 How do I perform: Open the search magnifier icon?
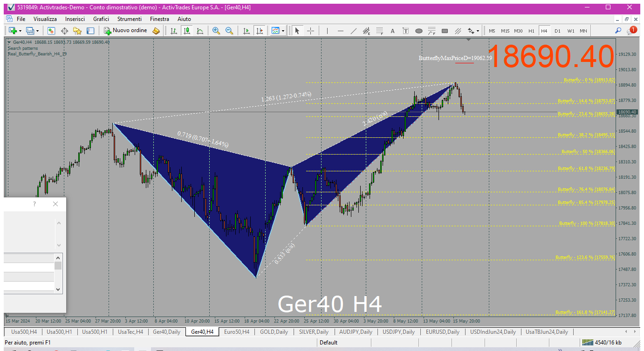tap(618, 31)
